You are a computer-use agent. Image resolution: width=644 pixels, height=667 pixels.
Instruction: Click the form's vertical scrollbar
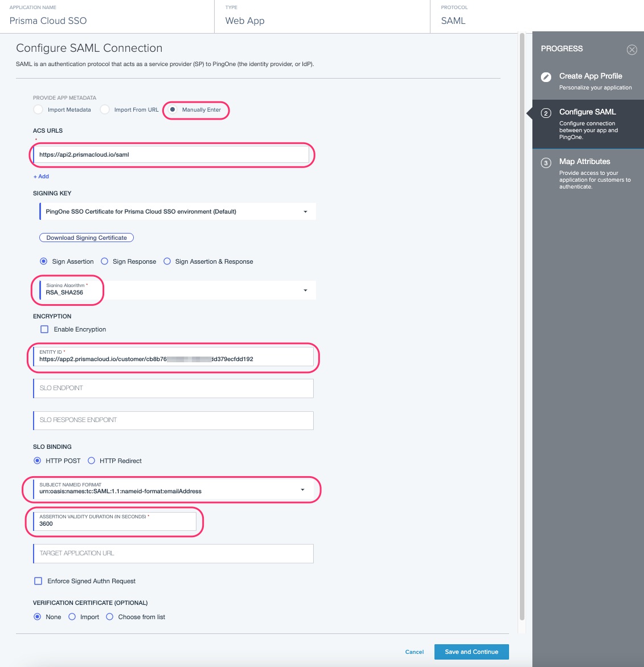[522, 326]
